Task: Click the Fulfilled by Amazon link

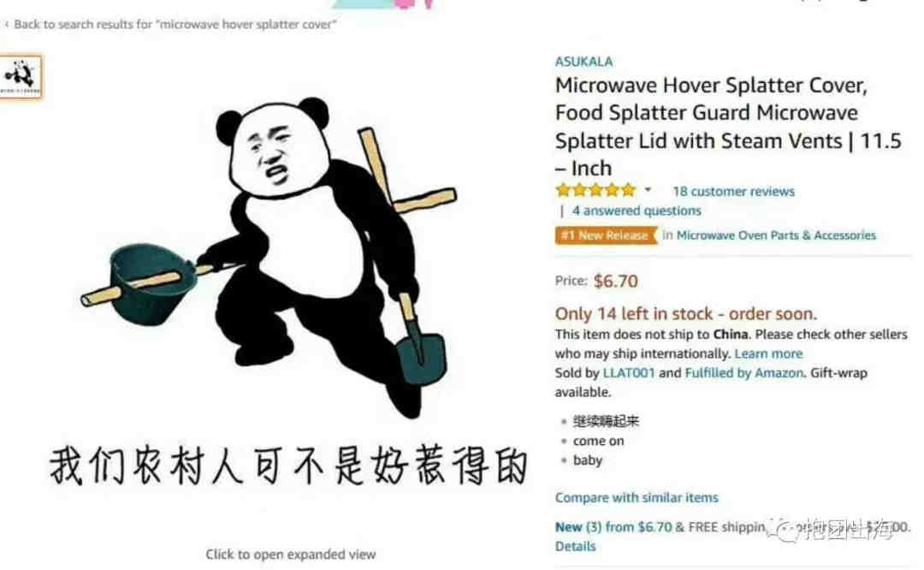Action: tap(744, 373)
